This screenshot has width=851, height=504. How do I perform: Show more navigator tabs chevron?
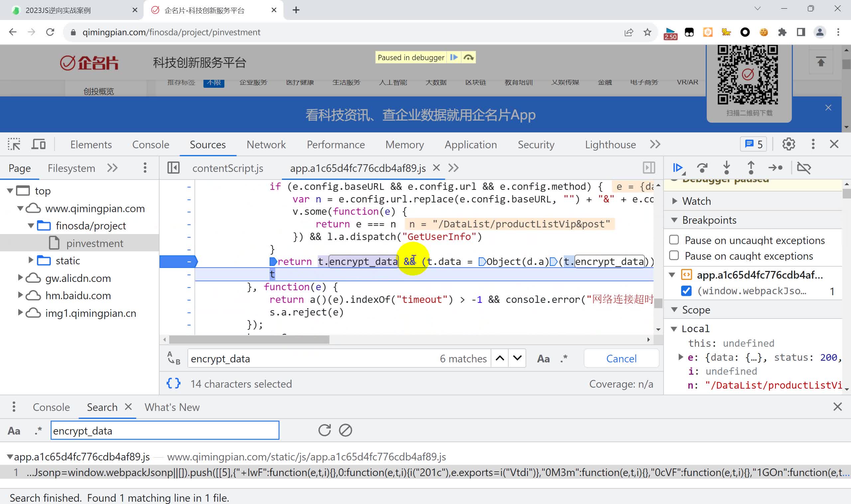[112, 168]
